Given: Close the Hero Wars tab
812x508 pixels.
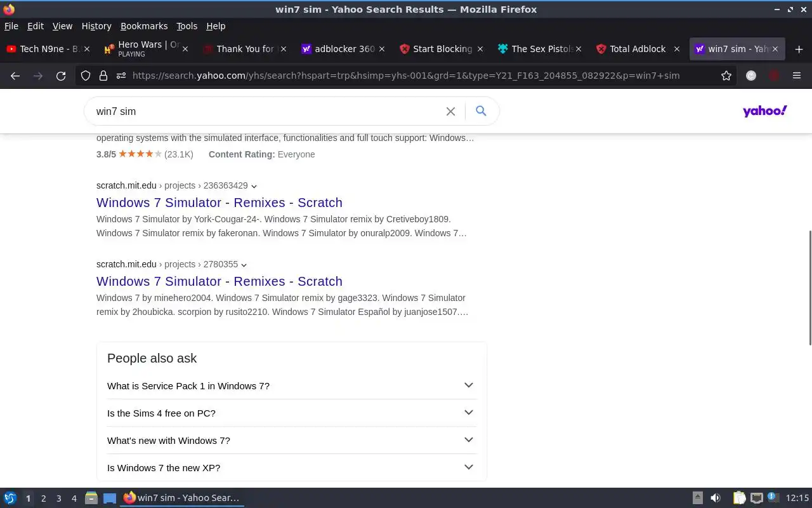Looking at the screenshot, I should click(x=185, y=49).
